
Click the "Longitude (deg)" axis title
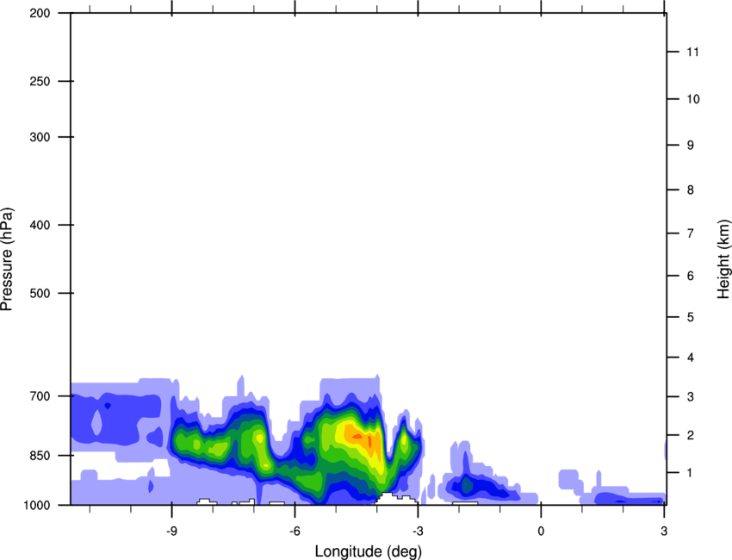click(x=369, y=551)
